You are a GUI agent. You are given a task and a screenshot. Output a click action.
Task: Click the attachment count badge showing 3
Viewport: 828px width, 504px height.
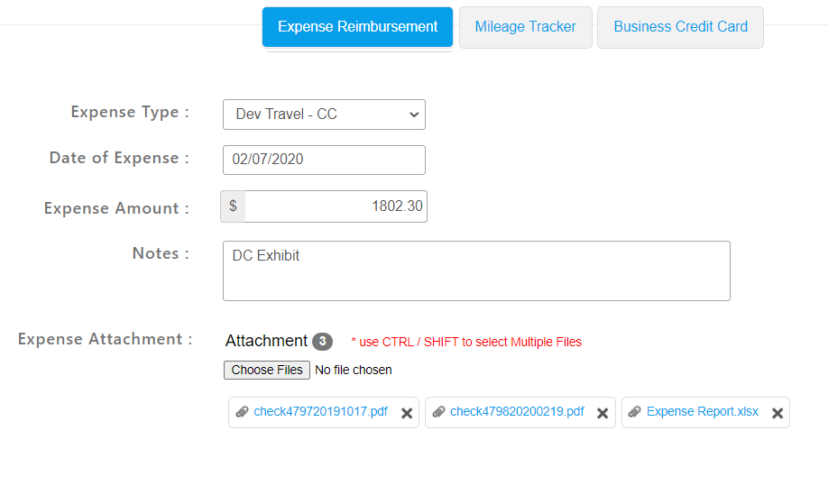click(322, 342)
